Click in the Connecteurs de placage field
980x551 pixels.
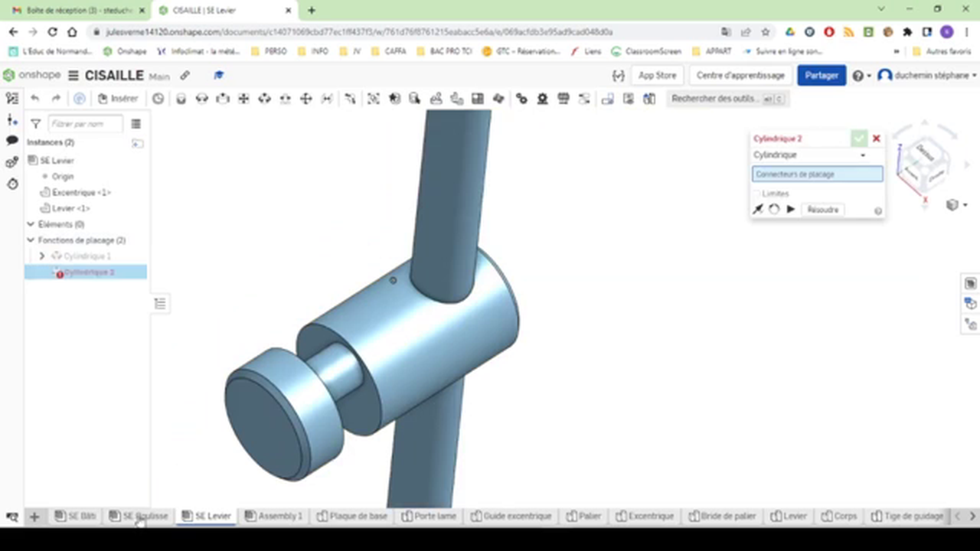816,174
